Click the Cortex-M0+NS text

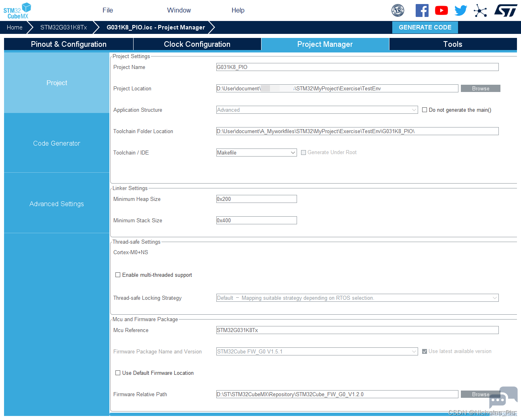[131, 252]
